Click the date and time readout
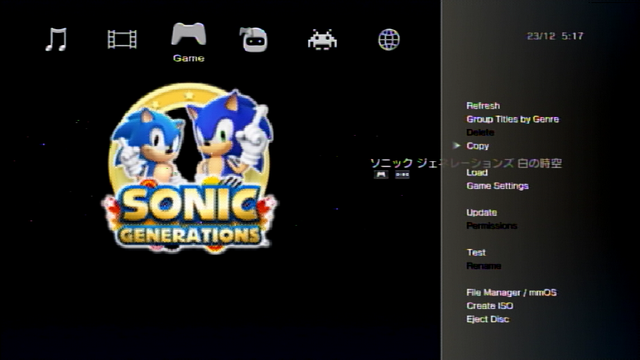 pos(555,36)
